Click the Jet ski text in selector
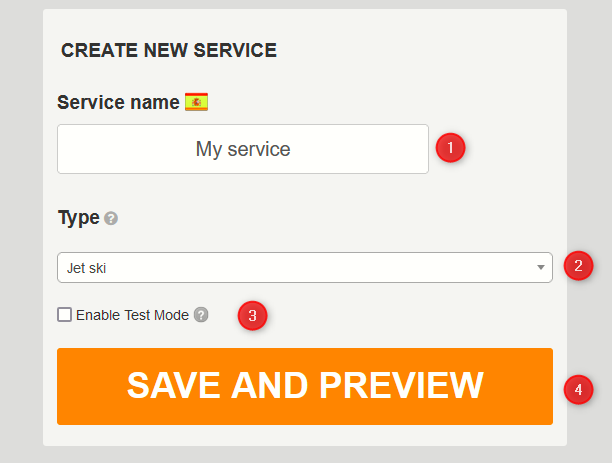Screen dimensions: 612x463 coord(86,268)
